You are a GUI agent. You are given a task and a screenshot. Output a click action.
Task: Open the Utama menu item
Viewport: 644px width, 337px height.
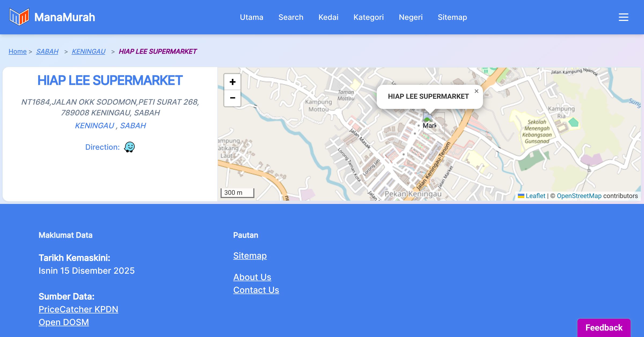(x=251, y=17)
